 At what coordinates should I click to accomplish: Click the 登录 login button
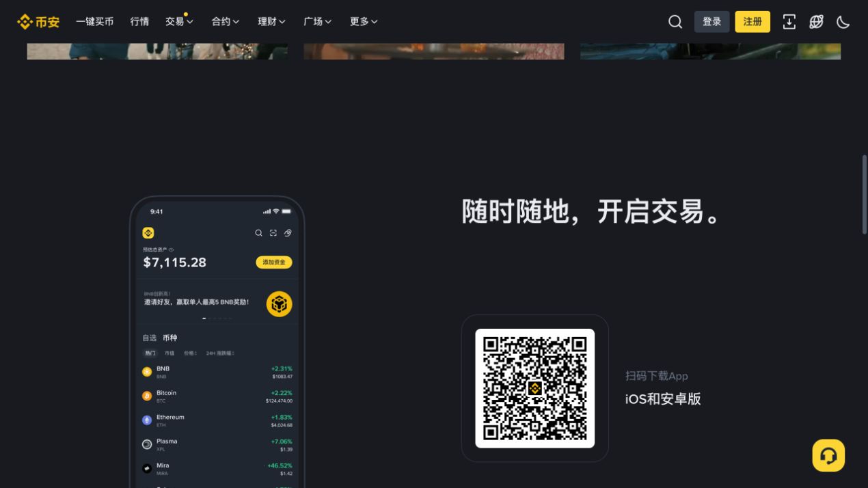pos(712,22)
